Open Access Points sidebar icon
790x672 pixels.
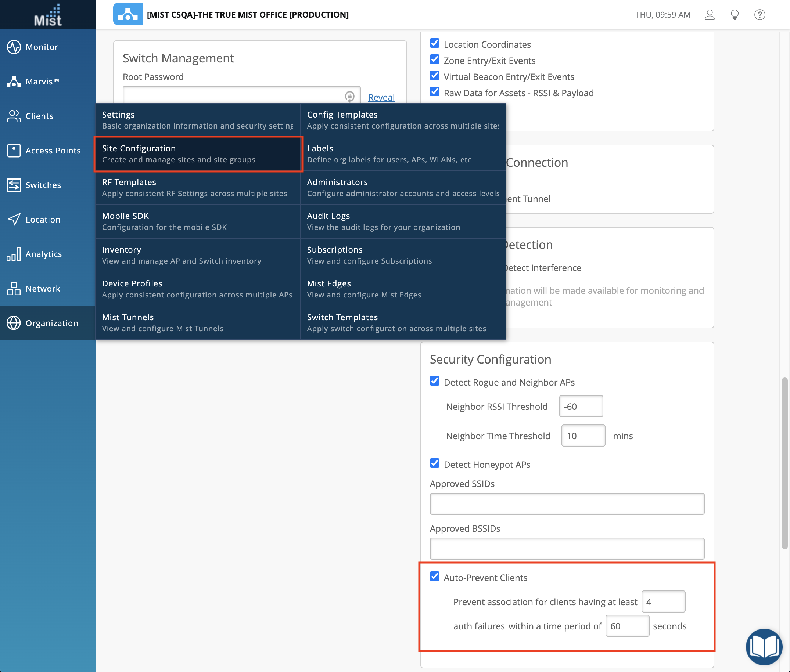[x=14, y=151]
